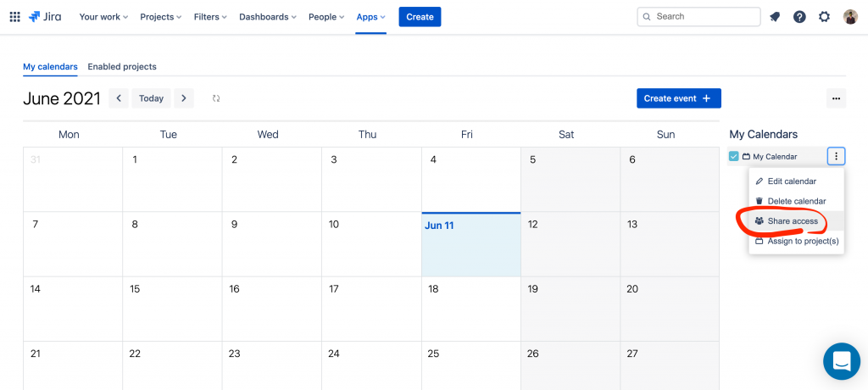Click the Jira logo

point(46,17)
